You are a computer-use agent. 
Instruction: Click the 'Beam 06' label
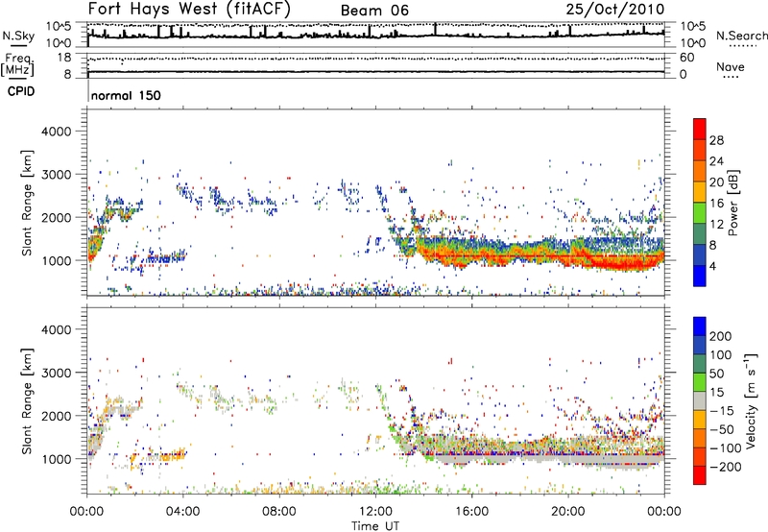pyautogui.click(x=374, y=11)
